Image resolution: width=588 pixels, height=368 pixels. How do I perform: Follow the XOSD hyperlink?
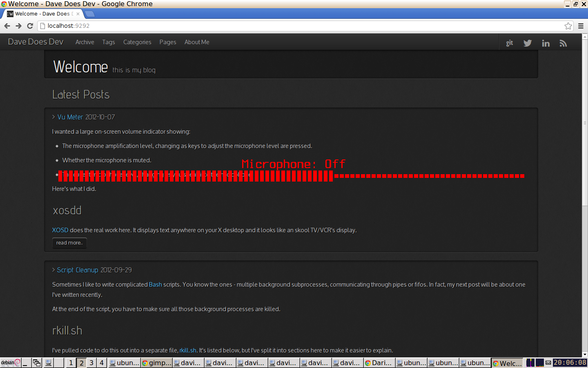click(x=60, y=230)
